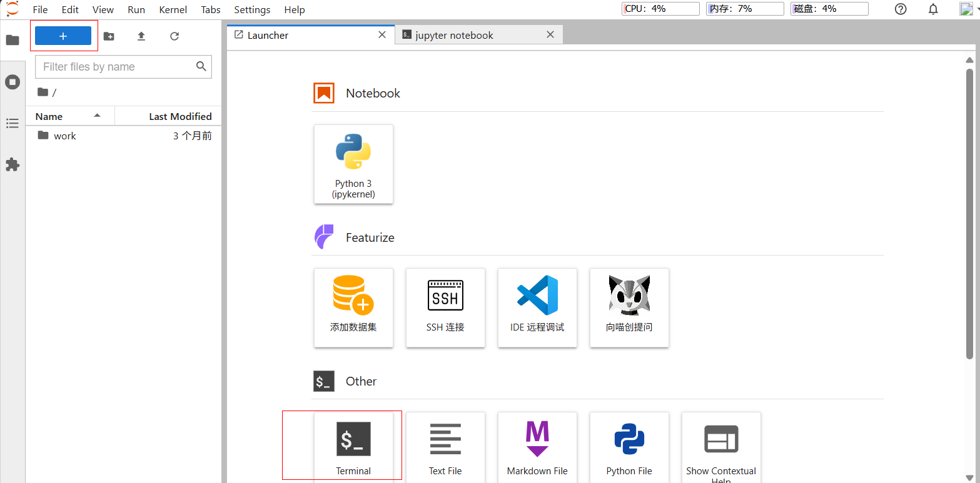Click the Other section terminal icon
The width and height of the screenshot is (980, 483).
[x=324, y=381]
